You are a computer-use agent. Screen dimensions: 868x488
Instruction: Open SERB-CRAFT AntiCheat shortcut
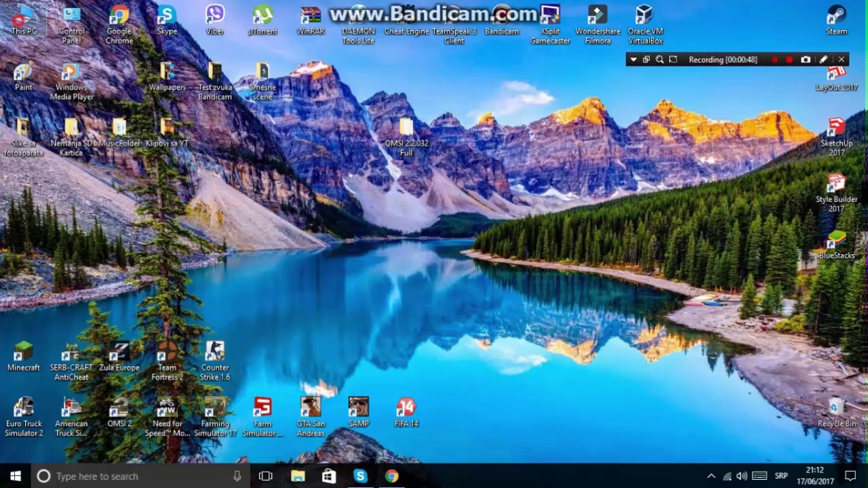point(71,362)
